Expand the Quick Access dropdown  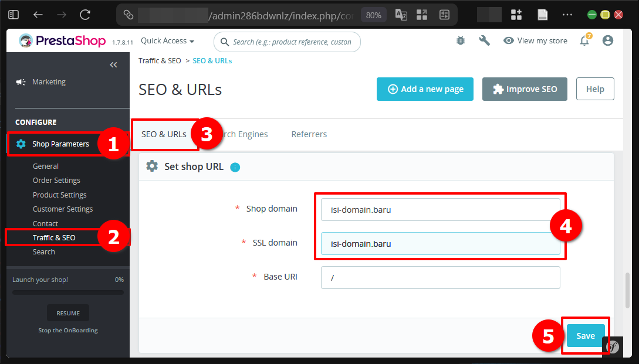pos(167,40)
